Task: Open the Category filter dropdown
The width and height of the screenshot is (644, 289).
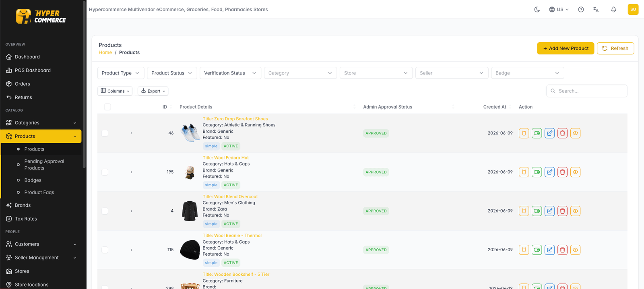Action: click(300, 73)
